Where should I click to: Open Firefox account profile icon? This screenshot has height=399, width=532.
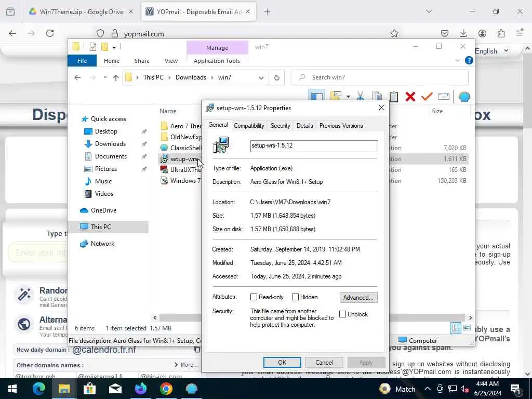pyautogui.click(x=482, y=33)
